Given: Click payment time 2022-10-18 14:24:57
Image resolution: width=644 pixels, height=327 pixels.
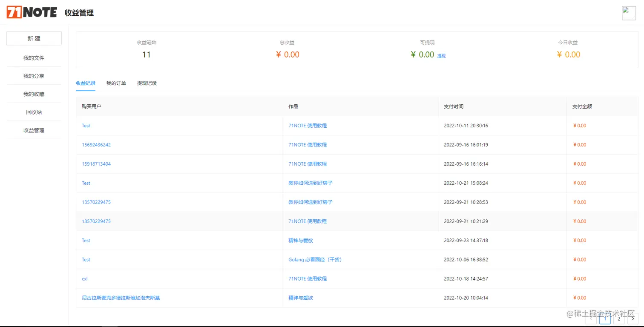Looking at the screenshot, I should tap(466, 279).
